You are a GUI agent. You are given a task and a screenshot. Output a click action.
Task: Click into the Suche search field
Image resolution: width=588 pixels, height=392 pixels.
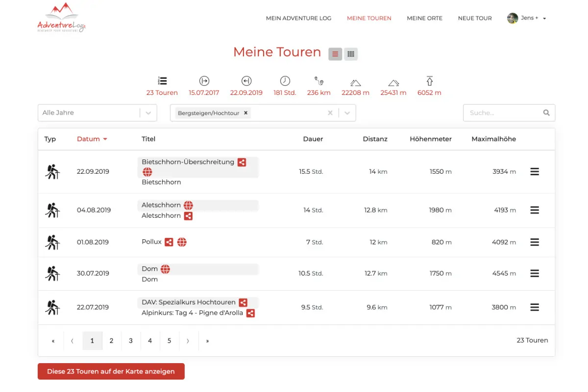(x=502, y=113)
